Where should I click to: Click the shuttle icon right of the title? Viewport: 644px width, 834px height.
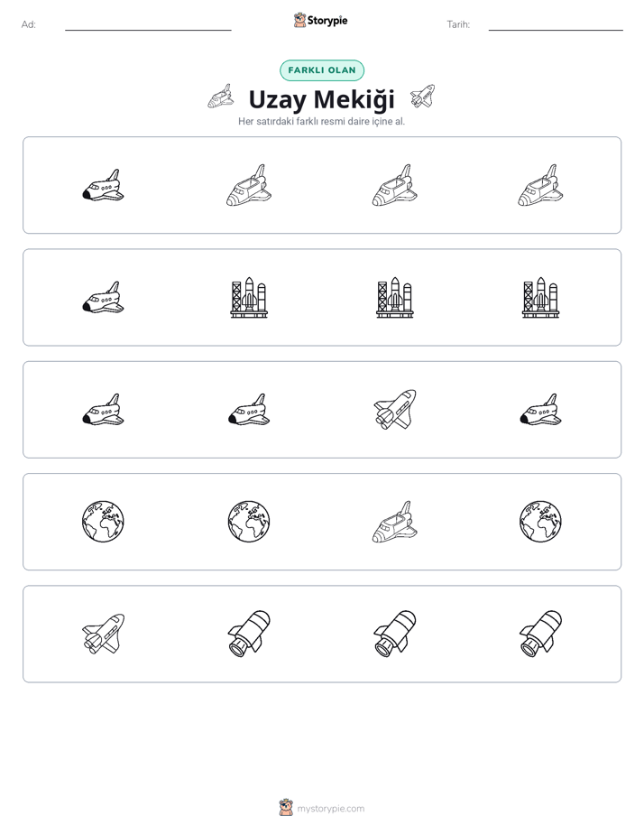click(x=422, y=97)
